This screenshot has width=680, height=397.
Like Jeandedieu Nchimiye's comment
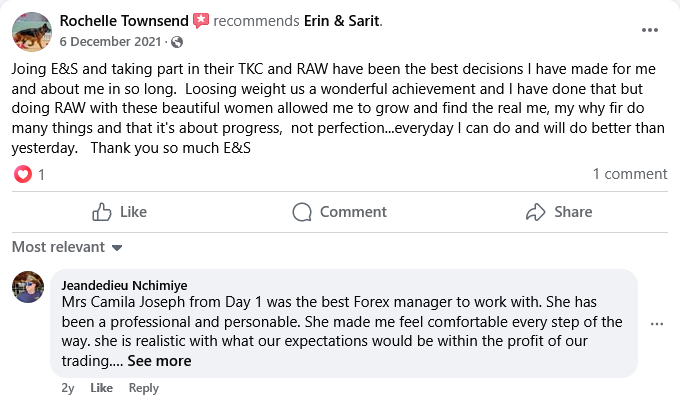click(x=101, y=388)
